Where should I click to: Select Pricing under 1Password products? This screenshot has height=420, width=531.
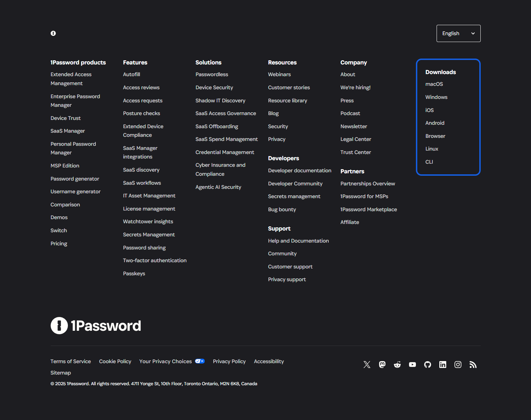[59, 244]
